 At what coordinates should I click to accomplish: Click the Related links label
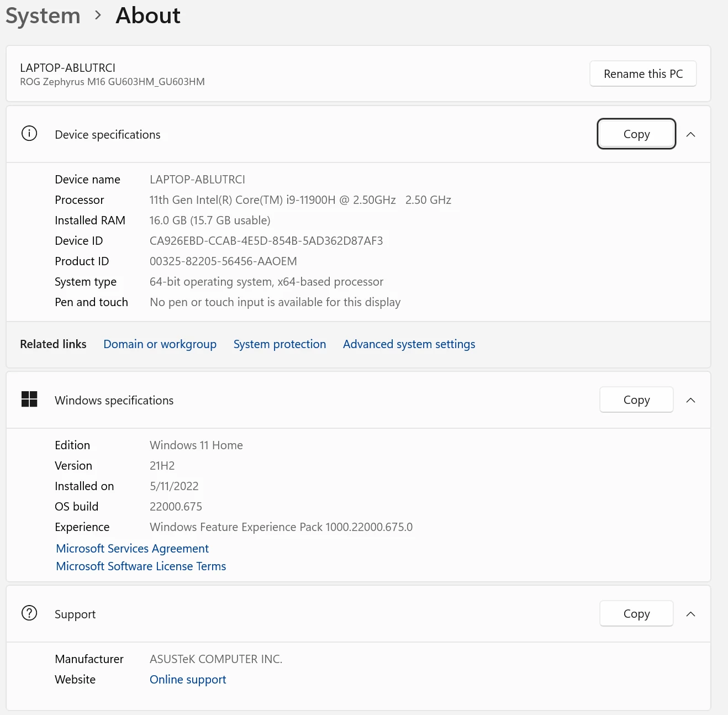pos(53,344)
